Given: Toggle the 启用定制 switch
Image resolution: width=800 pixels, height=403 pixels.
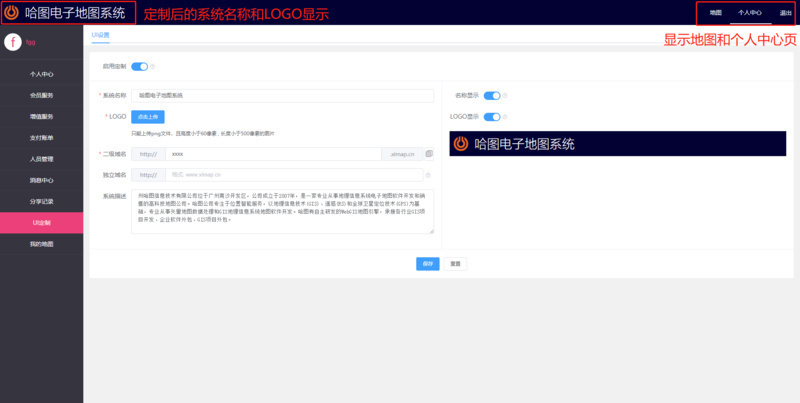Looking at the screenshot, I should click(139, 66).
